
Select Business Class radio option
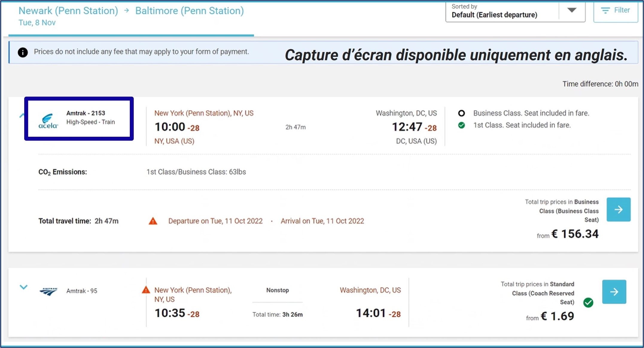[x=462, y=113]
